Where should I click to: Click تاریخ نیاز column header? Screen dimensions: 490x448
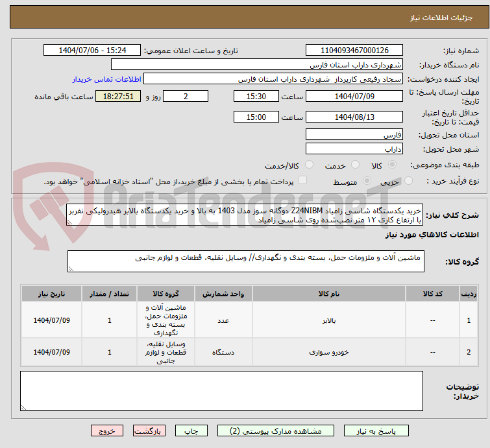[x=51, y=294]
